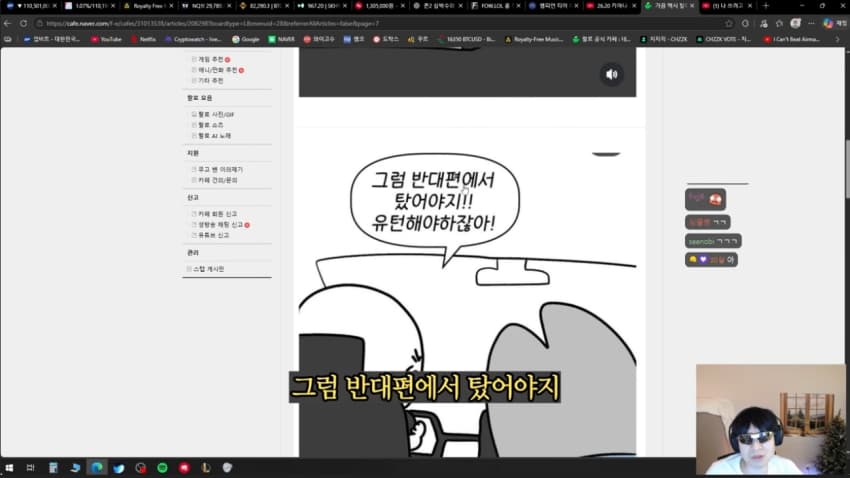
Task: Reload the page with the refresh icon
Action: click(23, 23)
